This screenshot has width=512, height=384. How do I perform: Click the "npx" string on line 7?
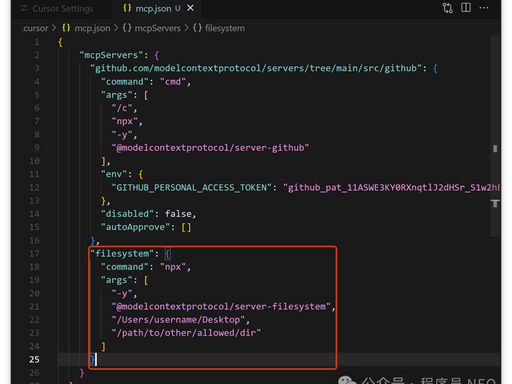click(x=125, y=121)
